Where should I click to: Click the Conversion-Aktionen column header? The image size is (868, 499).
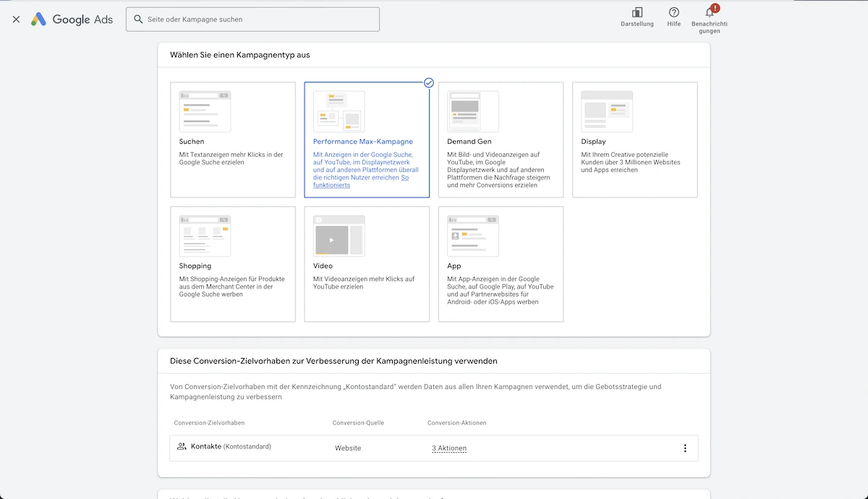point(457,423)
